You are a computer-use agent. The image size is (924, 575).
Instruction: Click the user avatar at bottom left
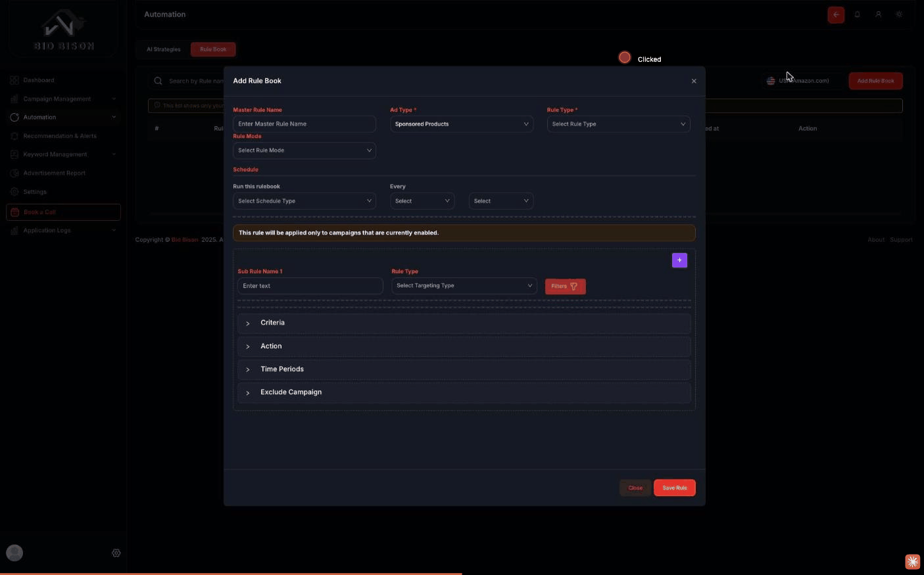click(x=14, y=553)
